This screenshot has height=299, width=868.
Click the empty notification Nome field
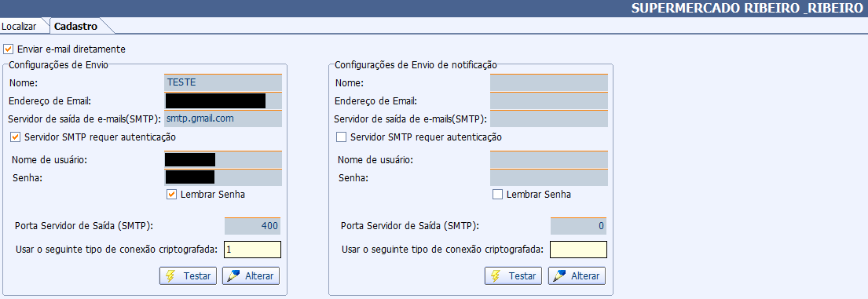click(548, 83)
